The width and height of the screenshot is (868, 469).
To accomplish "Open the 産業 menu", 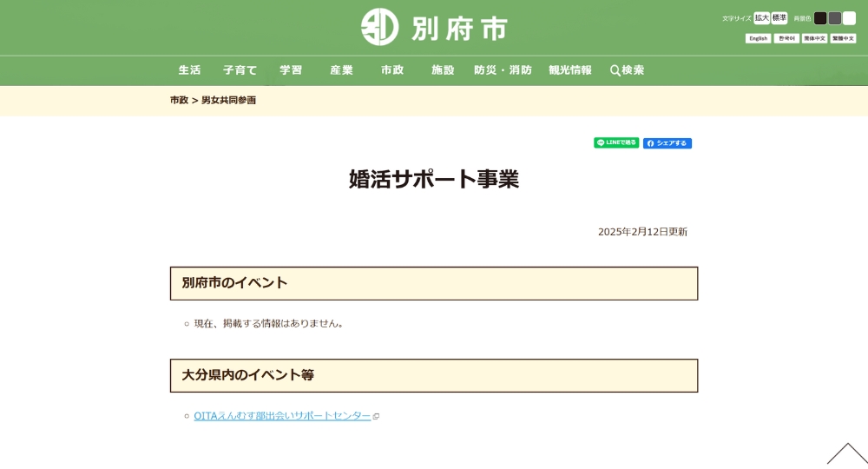I will (341, 70).
